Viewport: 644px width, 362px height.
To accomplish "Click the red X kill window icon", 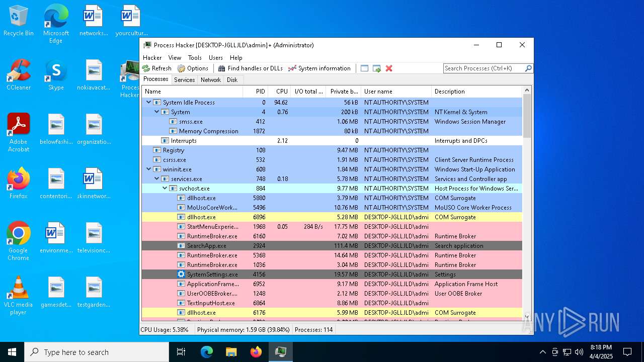I will 389,68.
